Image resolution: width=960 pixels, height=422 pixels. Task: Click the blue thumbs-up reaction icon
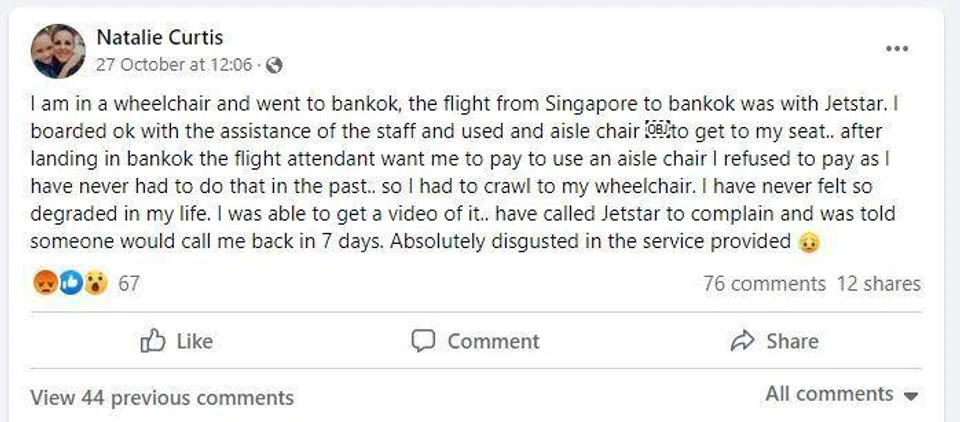tap(70, 284)
